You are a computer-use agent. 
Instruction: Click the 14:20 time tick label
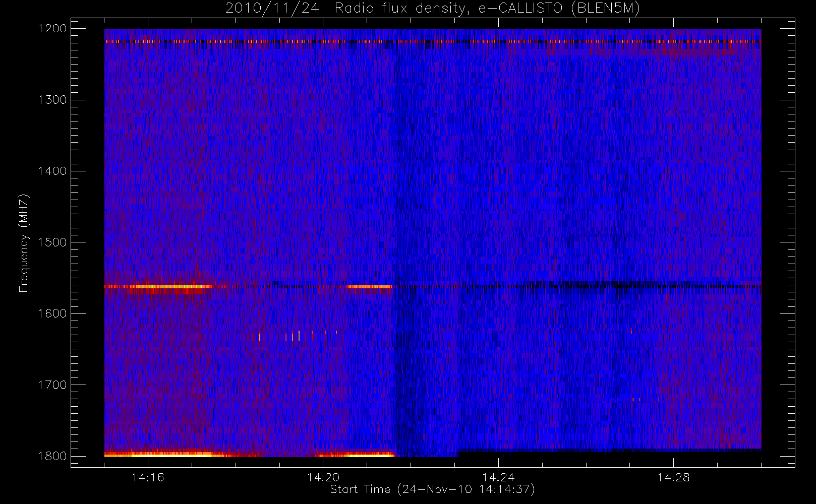323,477
